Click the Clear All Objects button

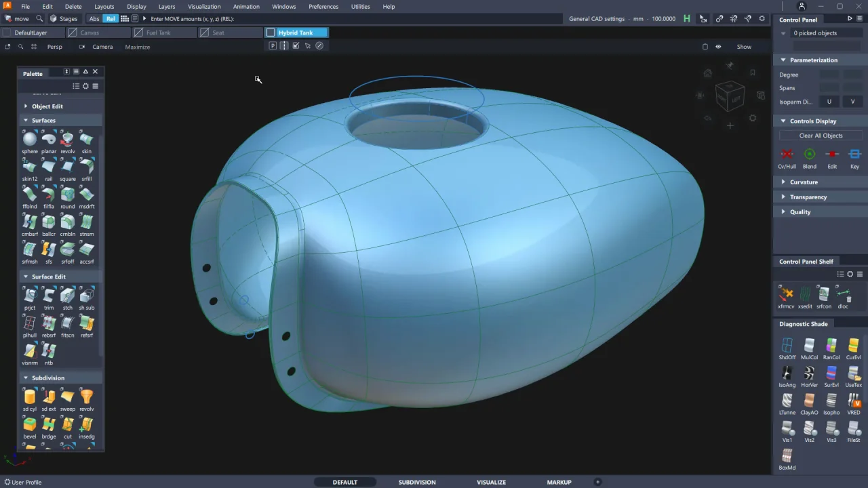point(821,136)
